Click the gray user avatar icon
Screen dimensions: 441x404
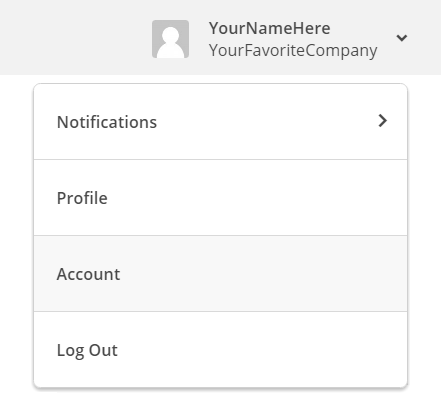170,39
